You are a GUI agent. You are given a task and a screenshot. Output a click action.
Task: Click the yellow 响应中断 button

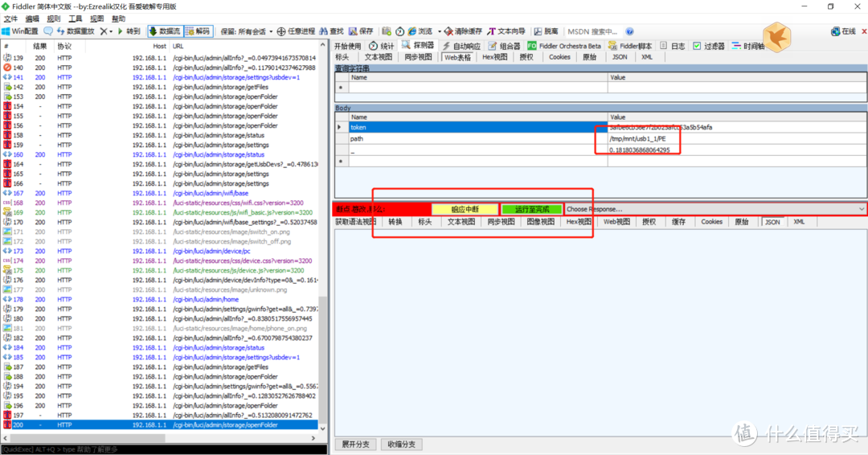coord(465,209)
